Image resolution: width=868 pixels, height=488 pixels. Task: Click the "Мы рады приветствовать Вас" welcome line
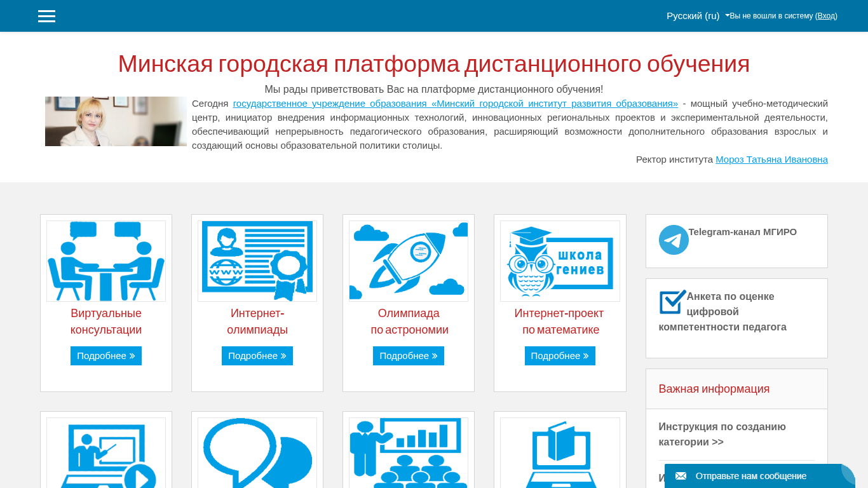(x=434, y=90)
